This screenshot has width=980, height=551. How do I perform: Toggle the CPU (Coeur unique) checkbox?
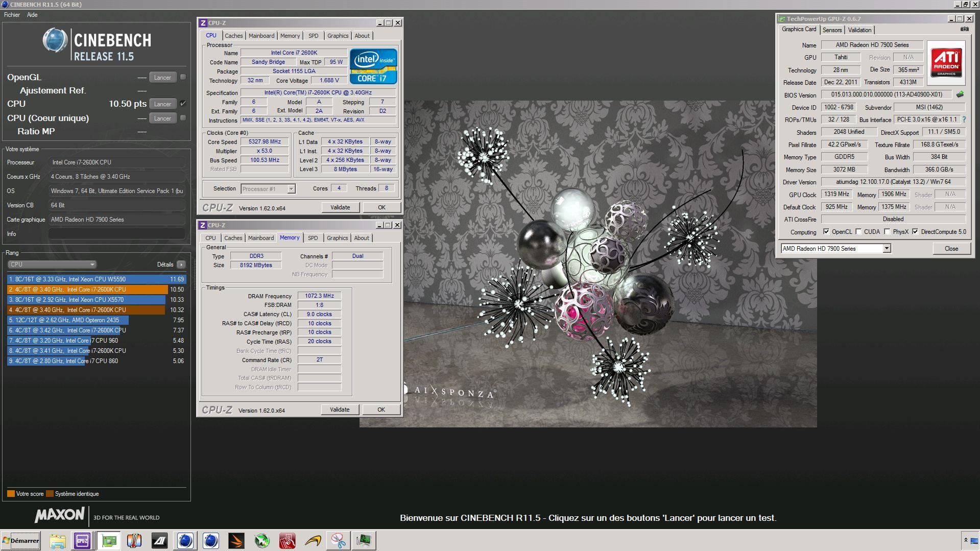point(183,118)
